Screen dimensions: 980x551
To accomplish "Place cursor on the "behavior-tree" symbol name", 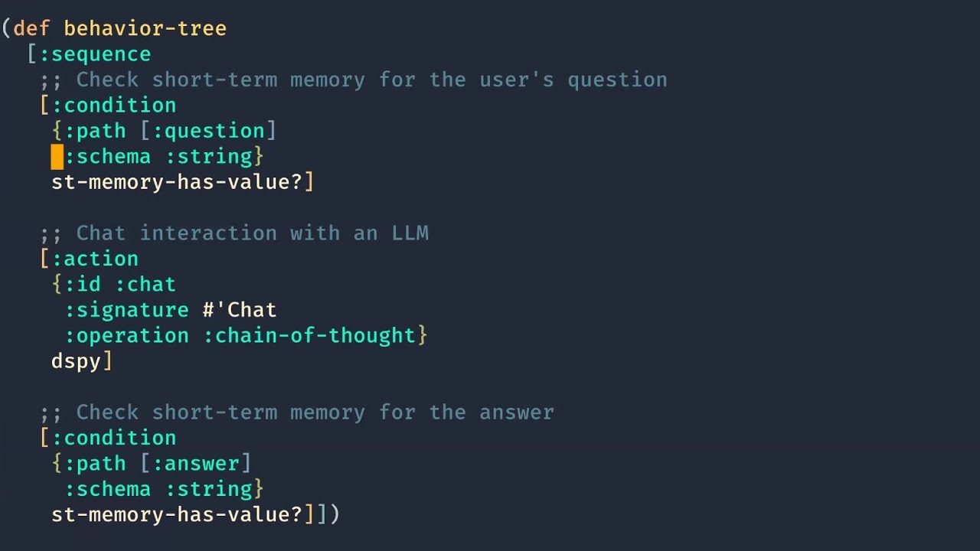I will click(x=145, y=29).
